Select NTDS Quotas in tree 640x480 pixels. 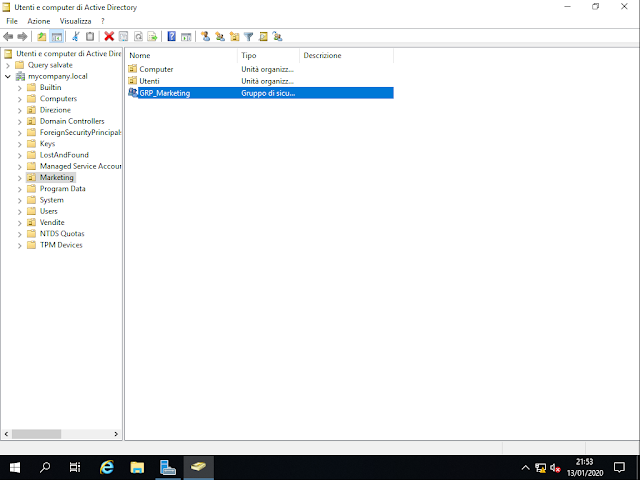(62, 234)
